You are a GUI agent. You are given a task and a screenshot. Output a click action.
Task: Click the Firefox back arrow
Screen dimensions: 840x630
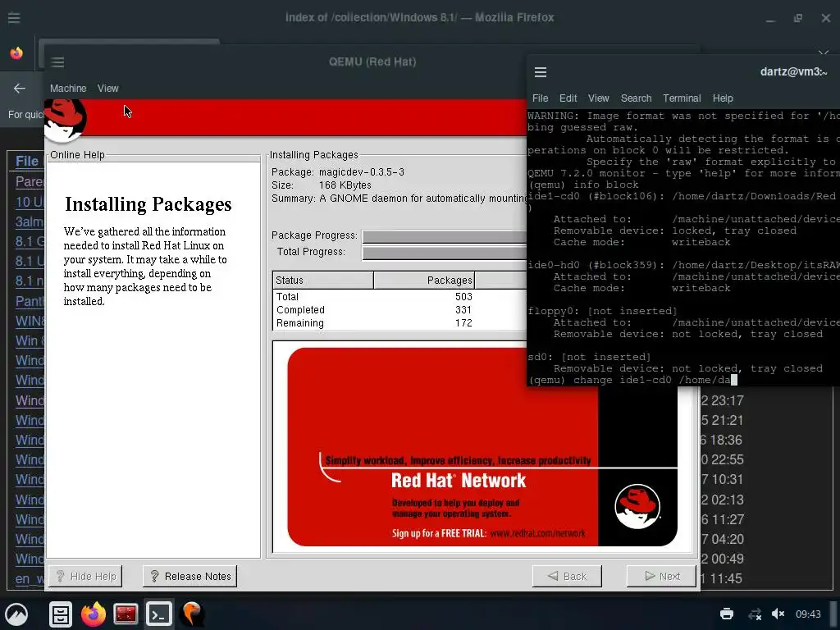[x=20, y=89]
